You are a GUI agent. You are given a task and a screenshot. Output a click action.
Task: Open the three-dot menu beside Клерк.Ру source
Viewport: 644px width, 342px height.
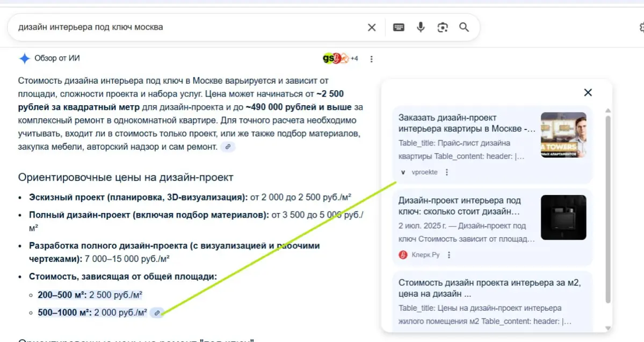[x=449, y=256]
